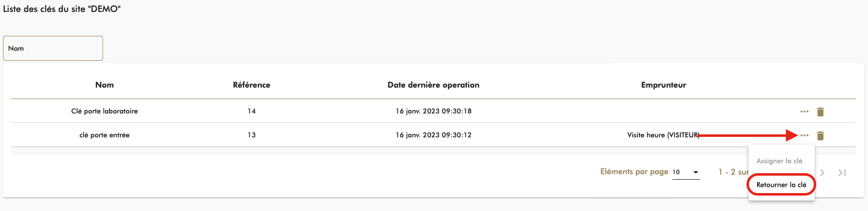
Task: Click into the Nom filter field
Action: click(53, 48)
